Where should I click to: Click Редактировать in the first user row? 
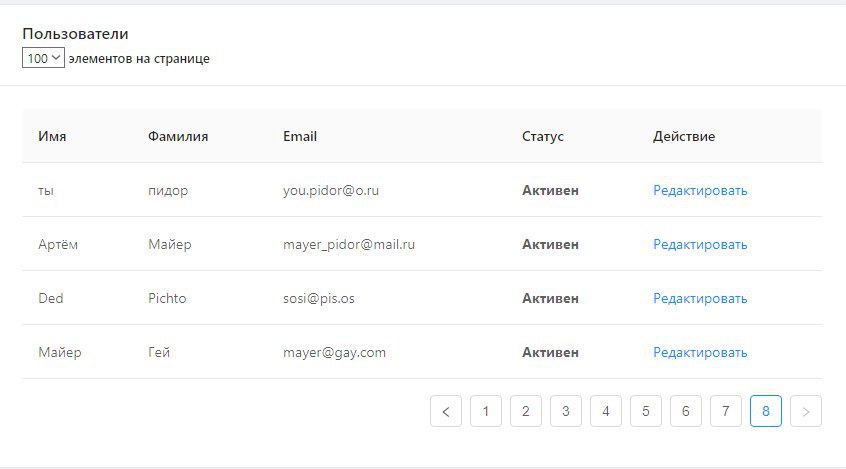coord(700,190)
